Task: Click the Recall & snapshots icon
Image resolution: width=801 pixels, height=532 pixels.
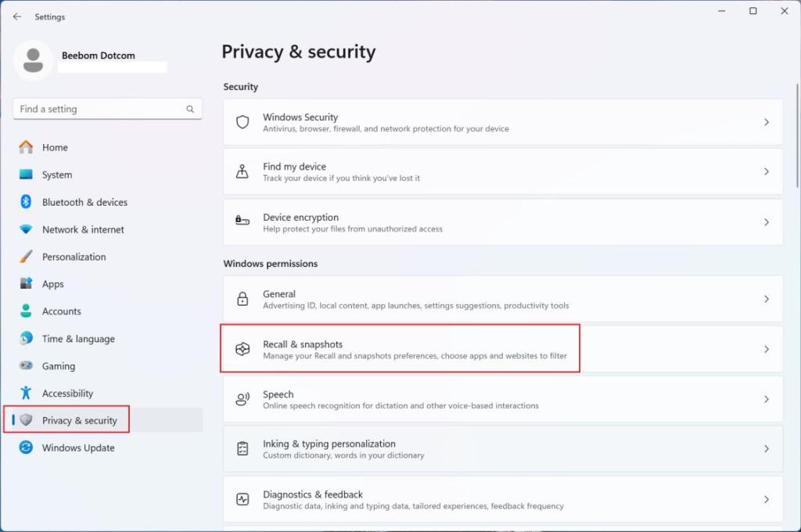Action: click(241, 349)
